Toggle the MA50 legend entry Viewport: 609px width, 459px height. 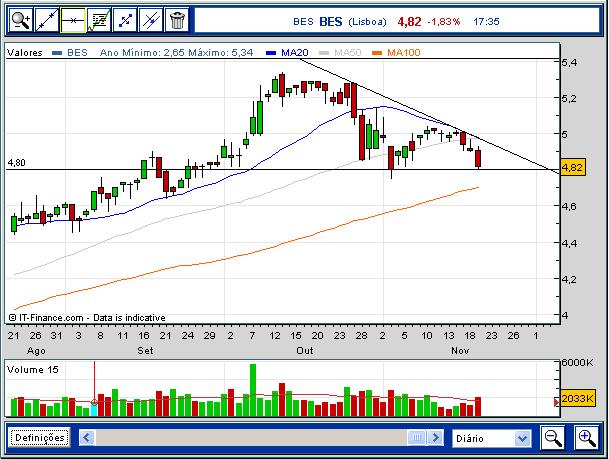click(340, 52)
